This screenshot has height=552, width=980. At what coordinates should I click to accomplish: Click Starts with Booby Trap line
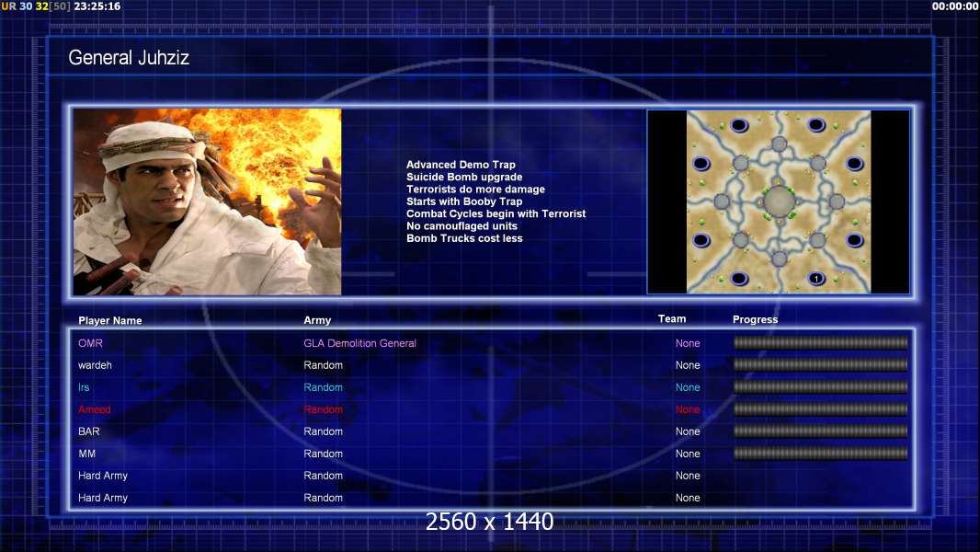(464, 201)
